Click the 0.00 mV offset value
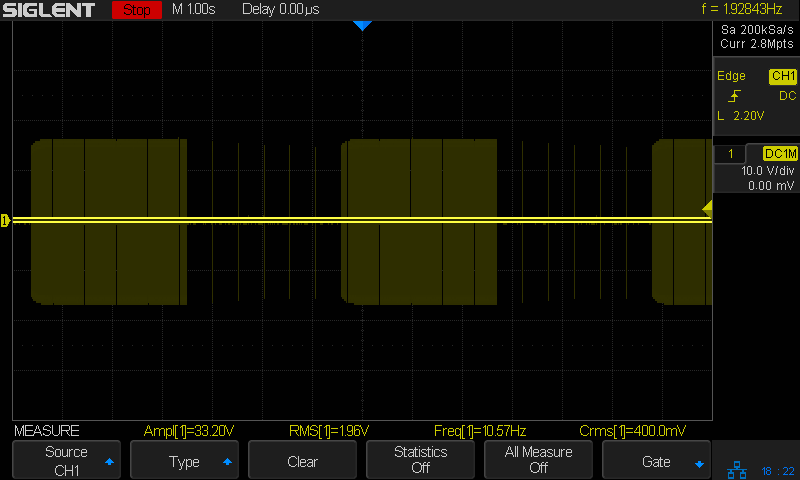The image size is (800, 480). click(x=771, y=186)
